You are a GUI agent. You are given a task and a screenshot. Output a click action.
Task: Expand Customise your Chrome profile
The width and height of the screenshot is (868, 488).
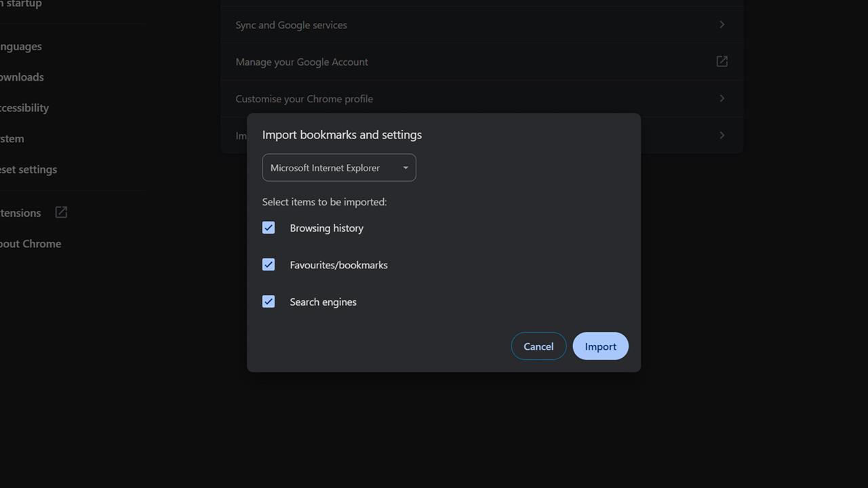tap(481, 98)
